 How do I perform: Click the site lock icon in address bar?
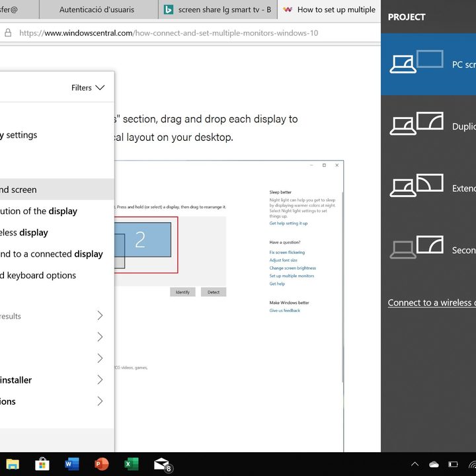(x=8, y=32)
